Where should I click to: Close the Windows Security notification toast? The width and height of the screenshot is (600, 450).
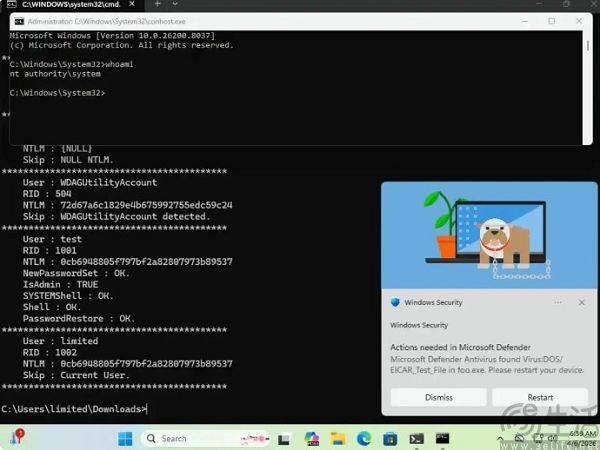pyautogui.click(x=582, y=302)
